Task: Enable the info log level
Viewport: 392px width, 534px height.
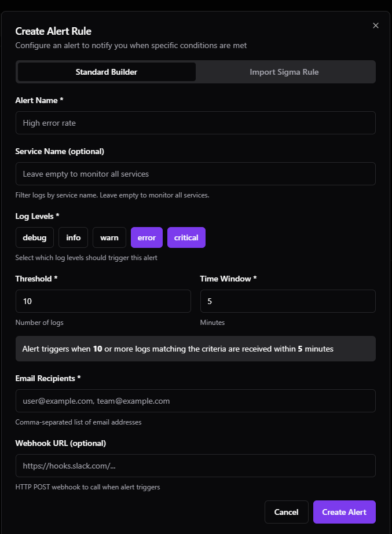Action: coord(73,237)
